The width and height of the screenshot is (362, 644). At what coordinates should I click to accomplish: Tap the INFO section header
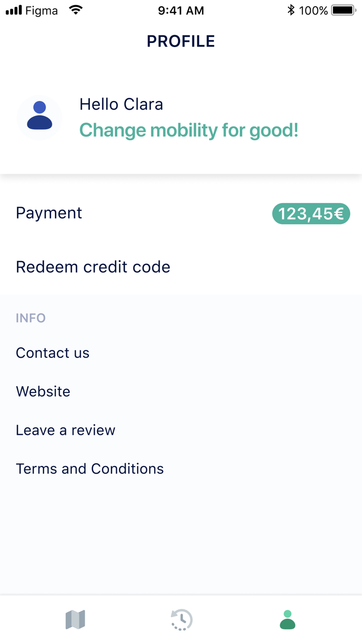[x=31, y=318]
